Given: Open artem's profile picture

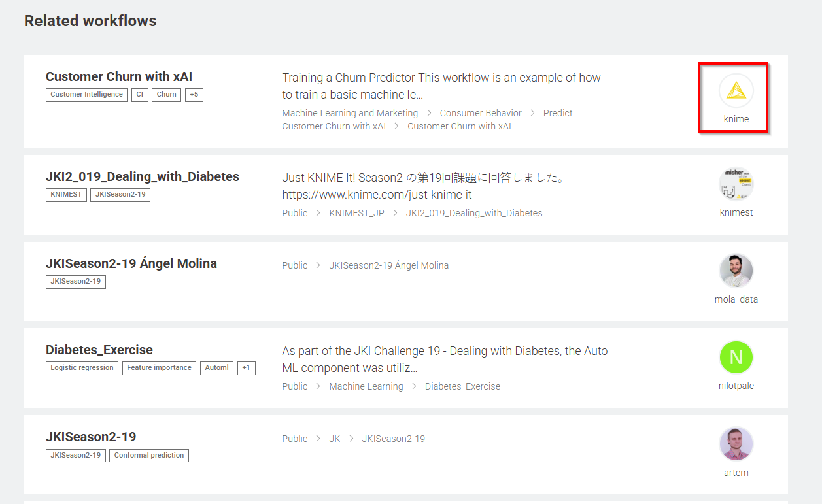Looking at the screenshot, I should coord(736,444).
